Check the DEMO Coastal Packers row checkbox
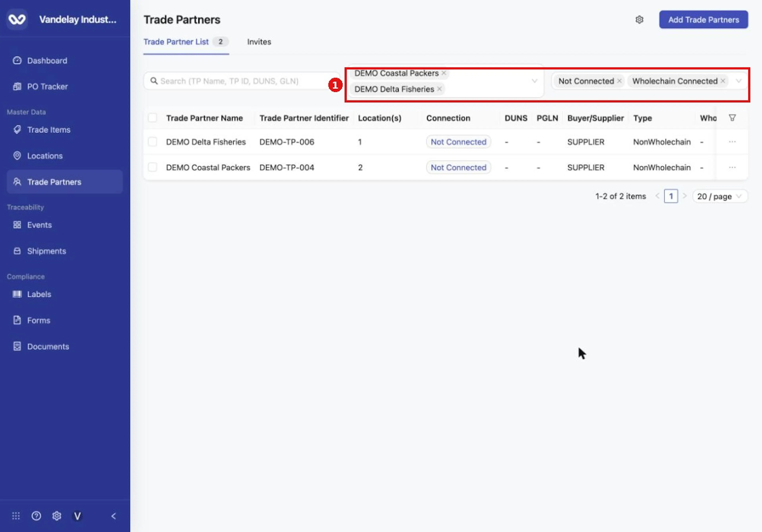 [152, 167]
